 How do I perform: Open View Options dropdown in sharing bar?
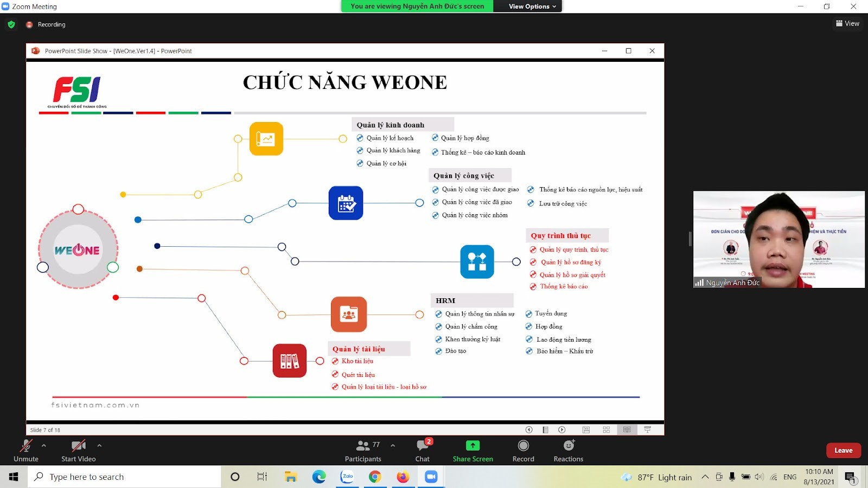(532, 7)
